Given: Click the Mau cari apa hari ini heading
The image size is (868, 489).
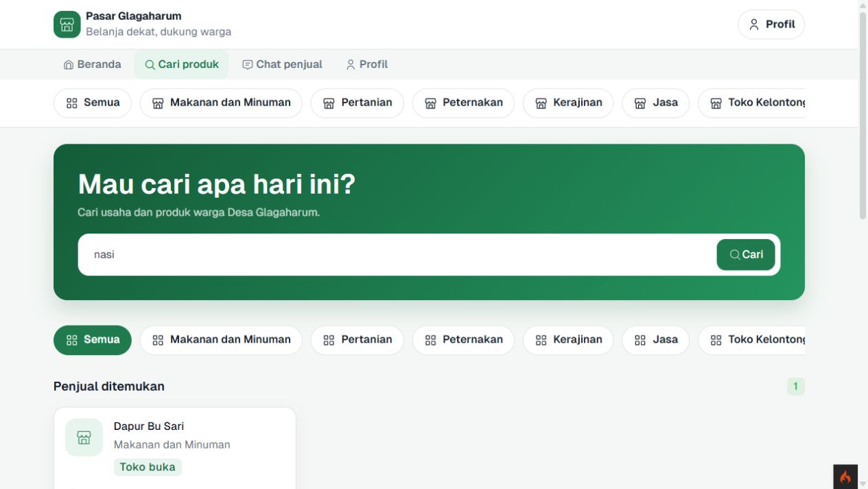Looking at the screenshot, I should point(217,184).
